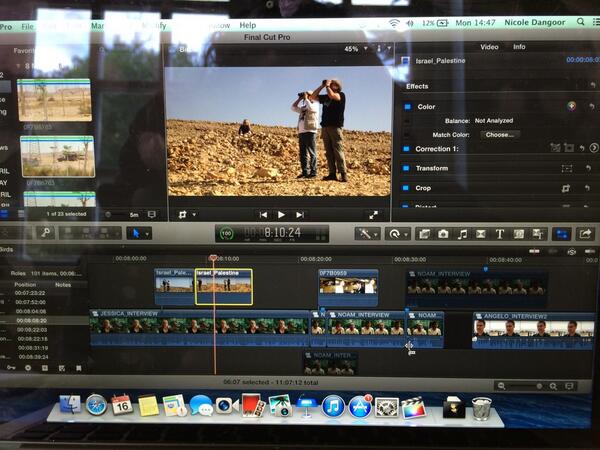The height and width of the screenshot is (450, 600).
Task: Adjust the browser clip duration slider
Action: [x=108, y=215]
